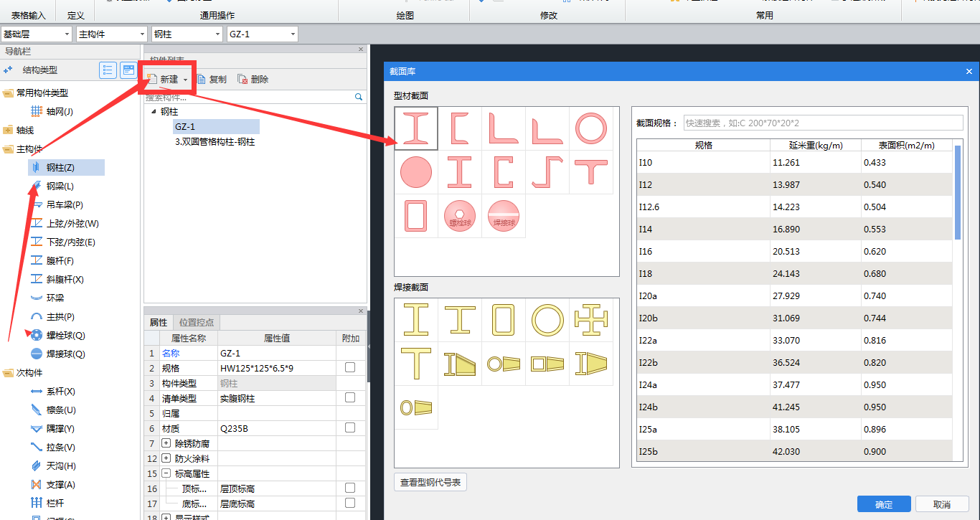Click the Q235B 材质 value cell
Screen dimensions: 980x520
[277, 427]
